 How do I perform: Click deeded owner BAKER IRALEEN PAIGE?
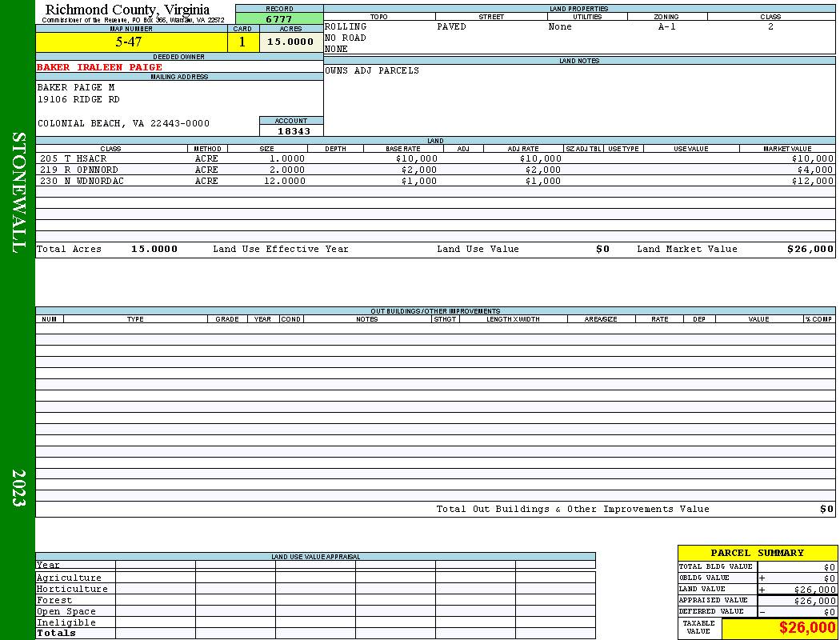coord(100,67)
